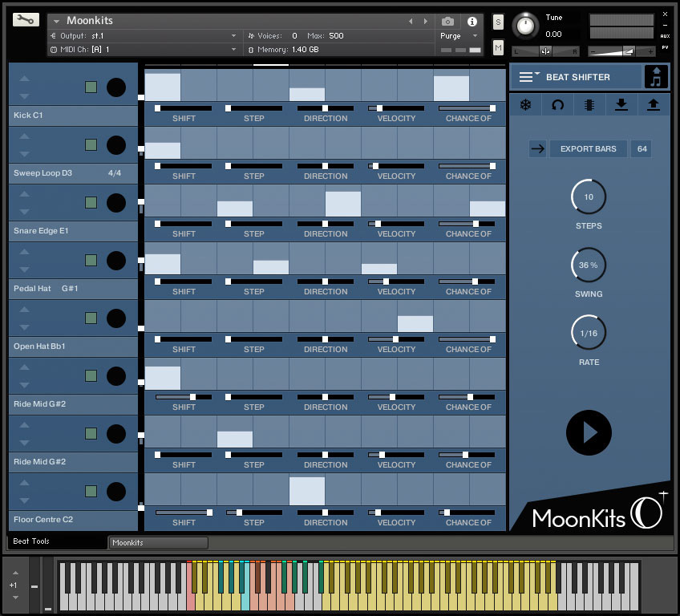
Task: Go to next instrument arrow
Action: pyautogui.click(x=426, y=21)
